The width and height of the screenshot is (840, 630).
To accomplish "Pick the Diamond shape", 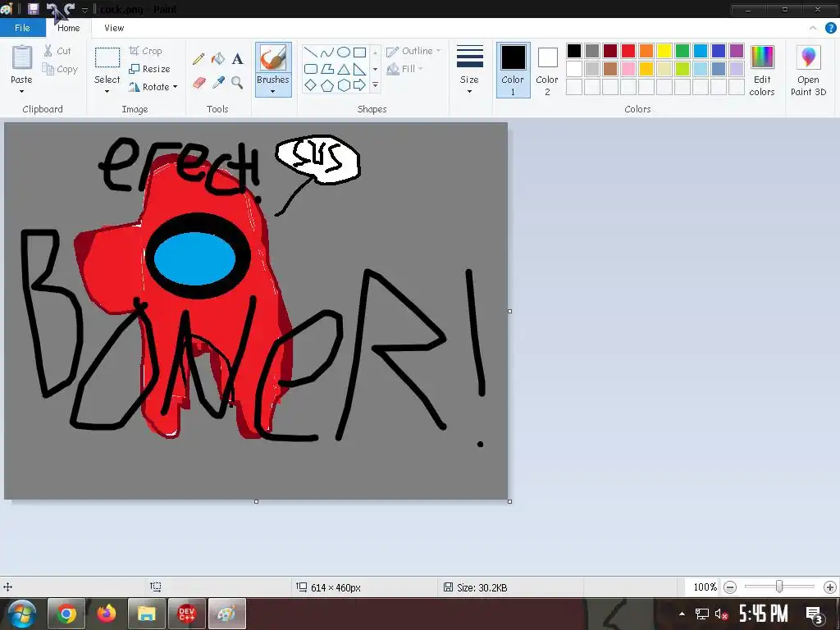I will pyautogui.click(x=311, y=85).
